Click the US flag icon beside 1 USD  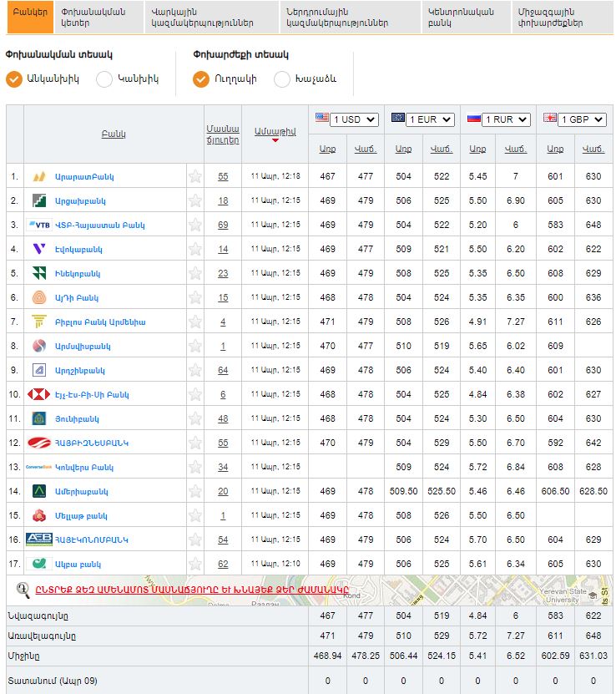point(322,118)
